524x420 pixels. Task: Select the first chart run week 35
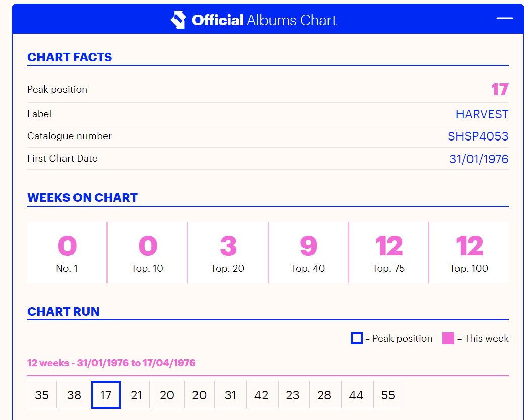[42, 395]
